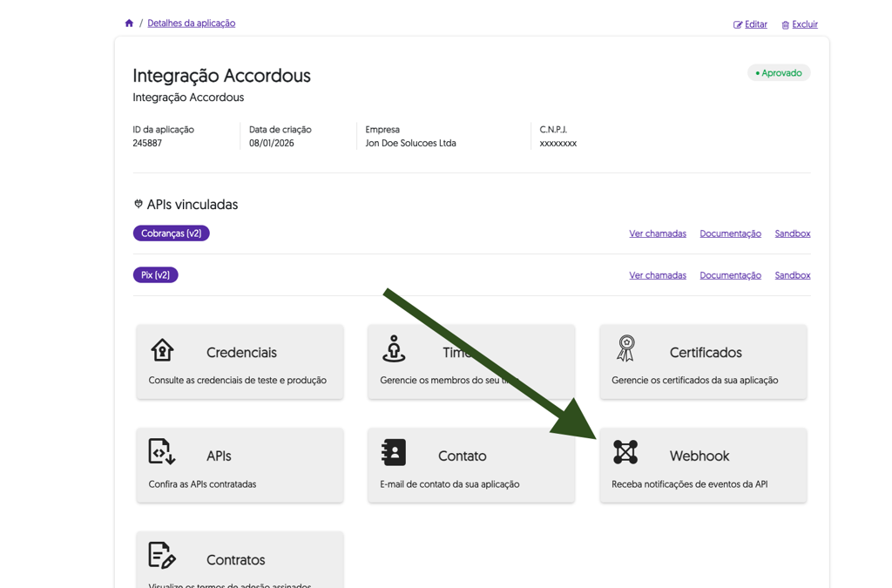Click 'E-mail de contato da sua aplicação'

pos(449,484)
